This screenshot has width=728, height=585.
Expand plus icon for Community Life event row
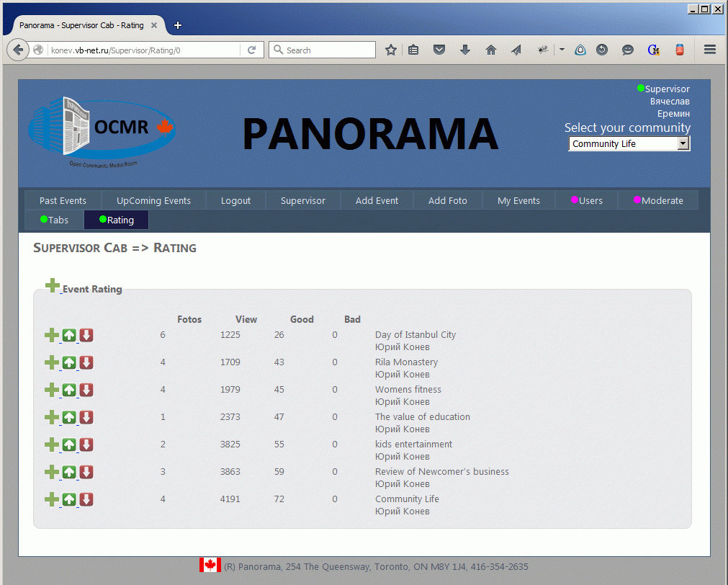[52, 499]
